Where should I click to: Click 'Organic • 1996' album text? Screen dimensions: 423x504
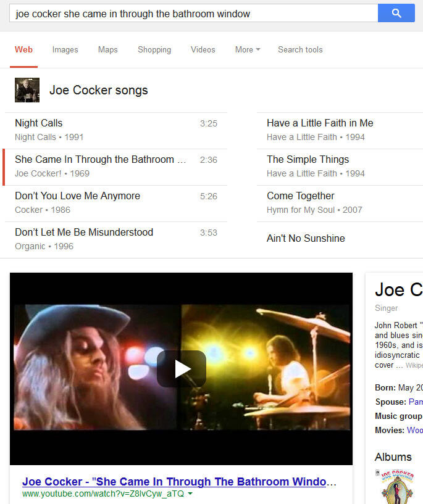point(44,246)
